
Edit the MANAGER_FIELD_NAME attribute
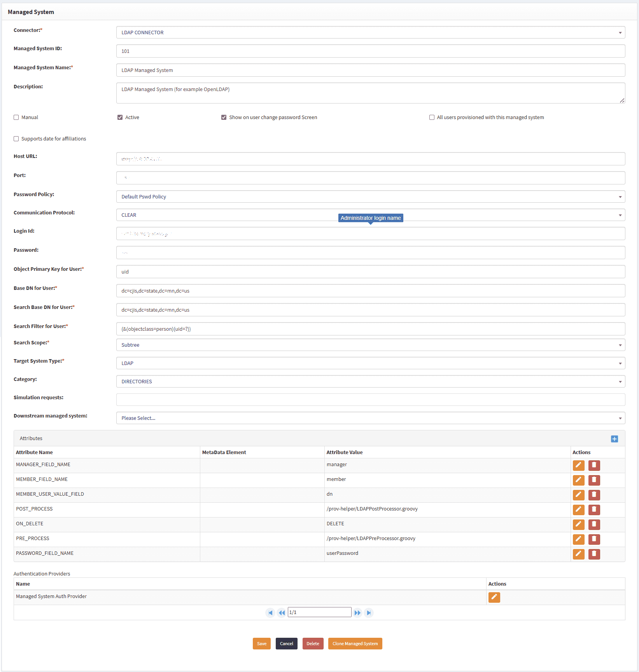578,465
